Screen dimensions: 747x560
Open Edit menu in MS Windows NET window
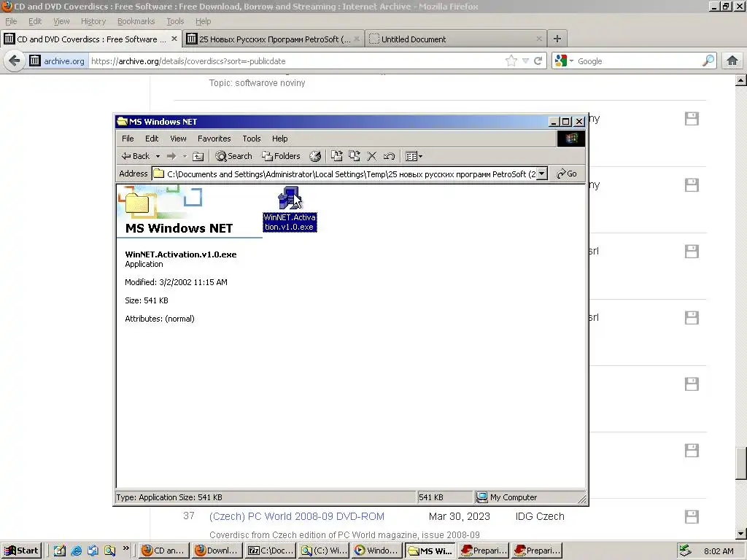click(152, 139)
